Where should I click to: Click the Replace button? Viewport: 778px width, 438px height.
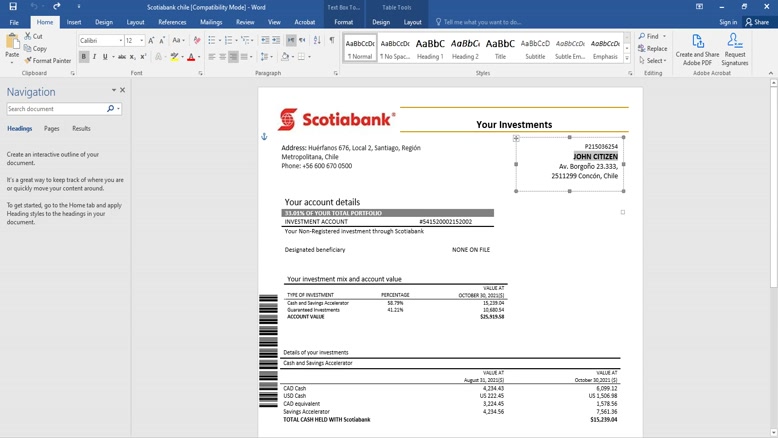pos(653,48)
